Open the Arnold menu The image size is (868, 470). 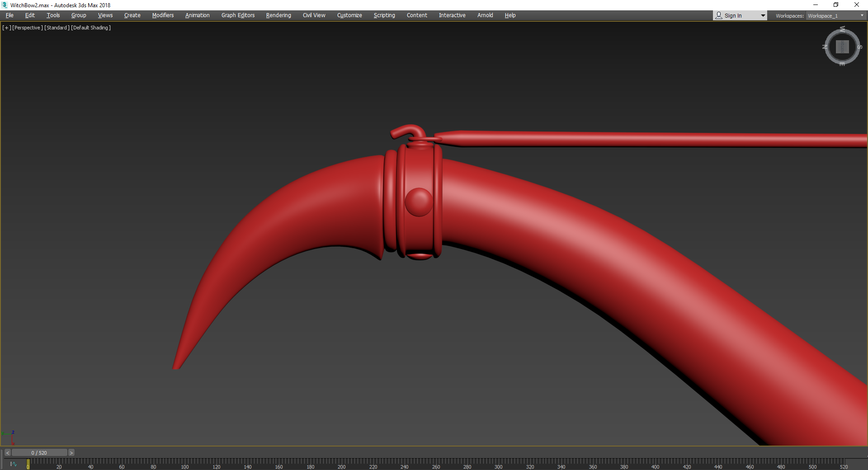(485, 15)
